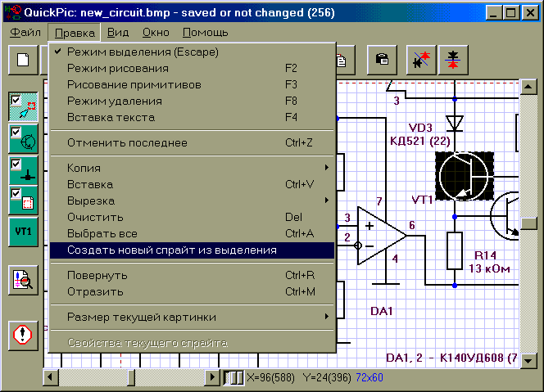Screen dimensions: 544x392
Task: Click the mirror/flip sprite toolbar icon
Action: coord(452,61)
